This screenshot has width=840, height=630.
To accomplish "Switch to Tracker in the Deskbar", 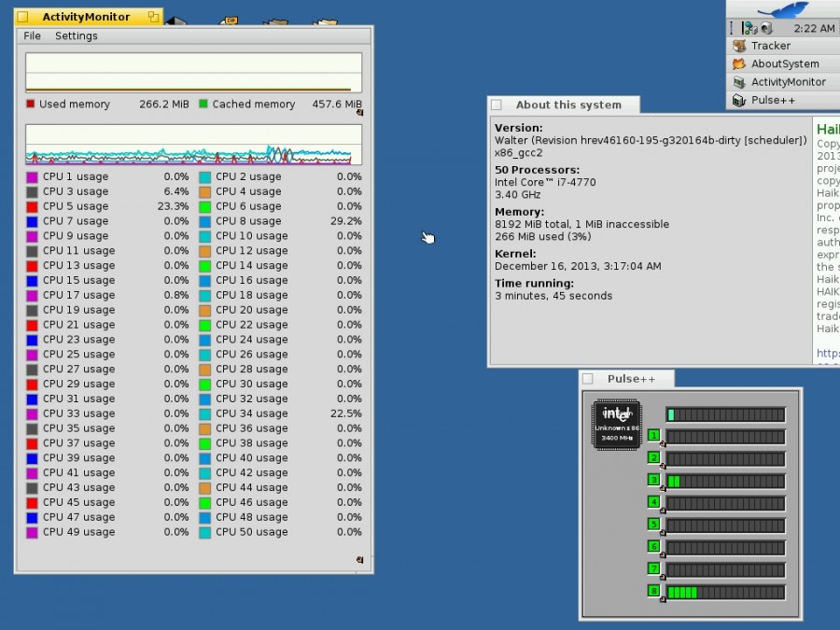I will click(x=771, y=46).
